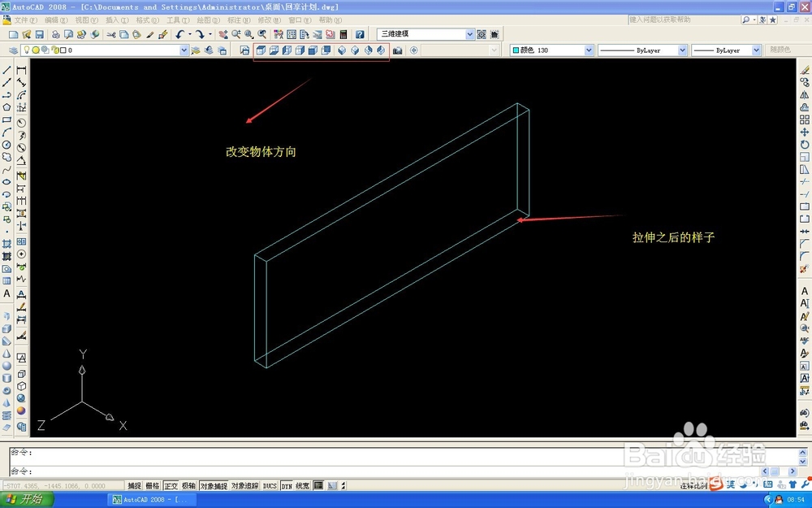Switch to SW Isometric view
The image size is (812, 508).
pos(342,50)
